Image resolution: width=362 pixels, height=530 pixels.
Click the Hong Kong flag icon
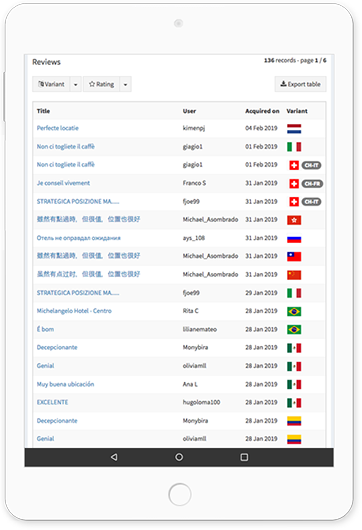coord(294,220)
